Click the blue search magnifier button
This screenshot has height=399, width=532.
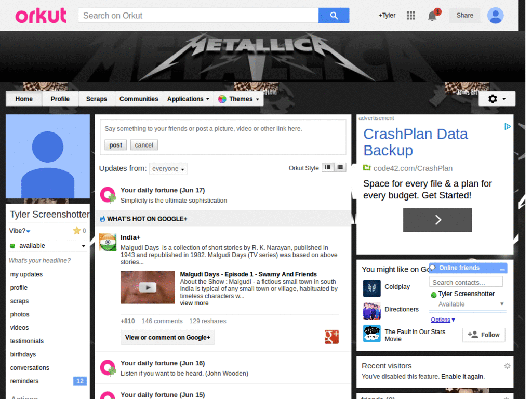pos(334,16)
